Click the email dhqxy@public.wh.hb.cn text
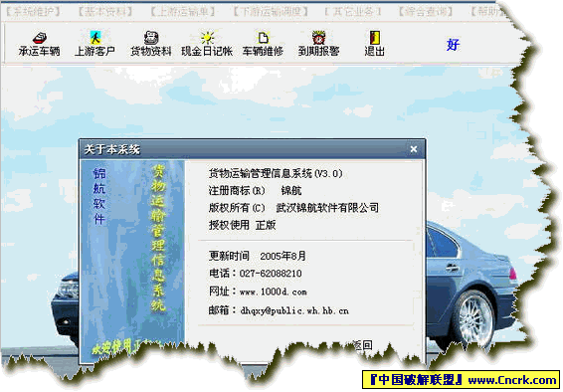Image resolution: width=563 pixels, height=392 pixels. [294, 310]
